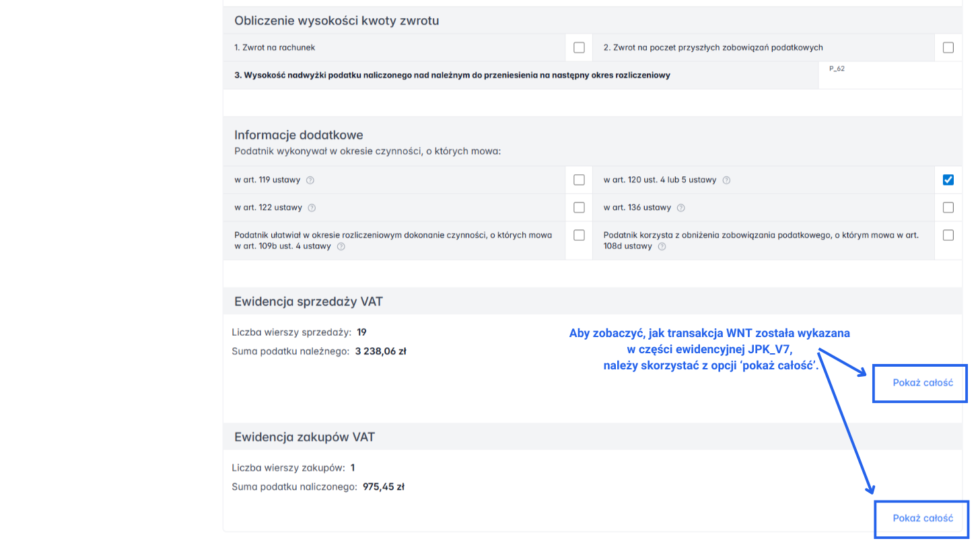Click help icon after art. 109b ust. 4 ustawy
The width and height of the screenshot is (980, 547).
(x=341, y=246)
